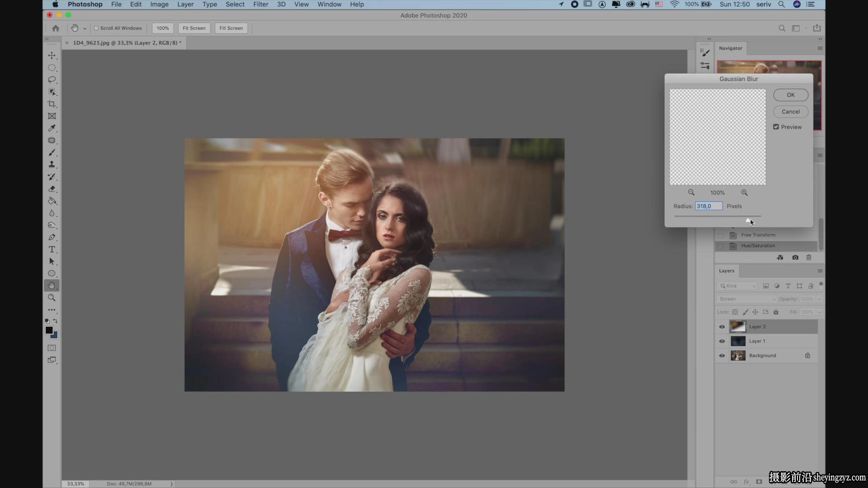Screen dimensions: 868x488
Task: Go to the Photoshop Home screen
Action: [56, 28]
